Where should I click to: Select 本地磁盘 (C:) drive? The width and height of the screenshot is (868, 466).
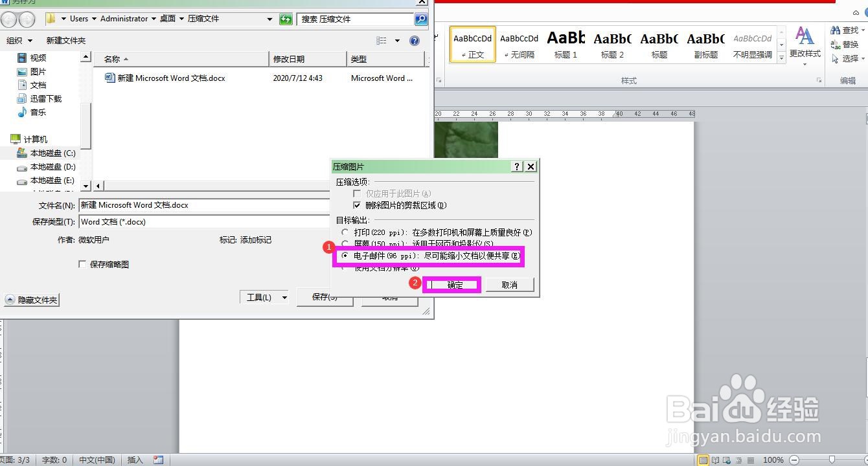click(46, 153)
